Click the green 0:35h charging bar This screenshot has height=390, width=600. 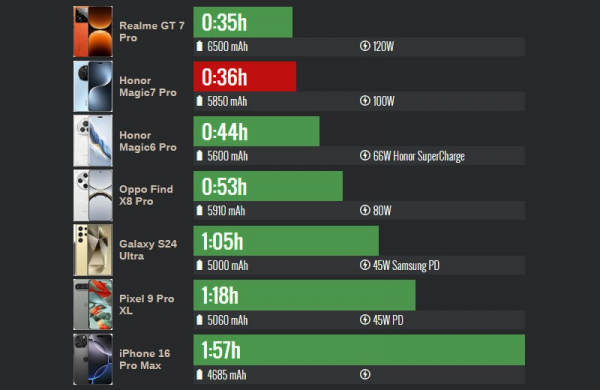[x=243, y=22]
